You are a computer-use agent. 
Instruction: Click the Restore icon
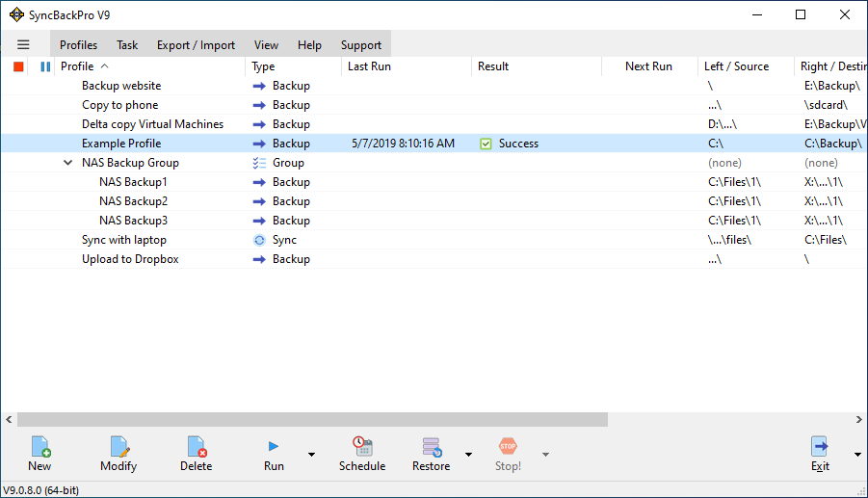432,447
